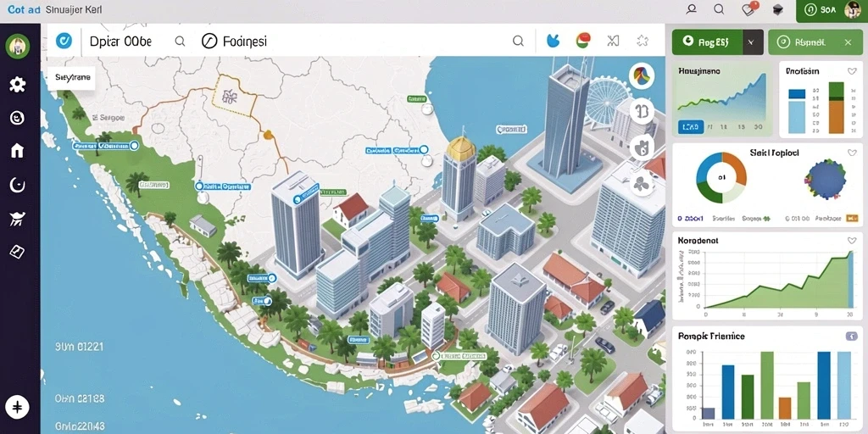Click the orange bar in Rorapk Friemice chart
This screenshot has width=868, height=434.
[785, 408]
